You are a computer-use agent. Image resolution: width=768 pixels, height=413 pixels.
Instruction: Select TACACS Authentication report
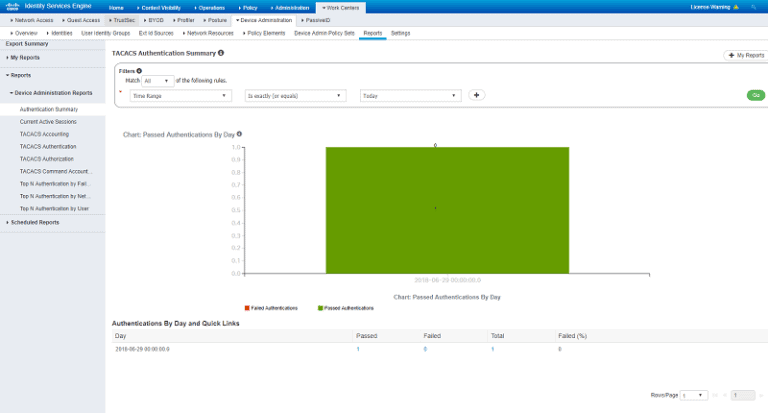point(48,146)
